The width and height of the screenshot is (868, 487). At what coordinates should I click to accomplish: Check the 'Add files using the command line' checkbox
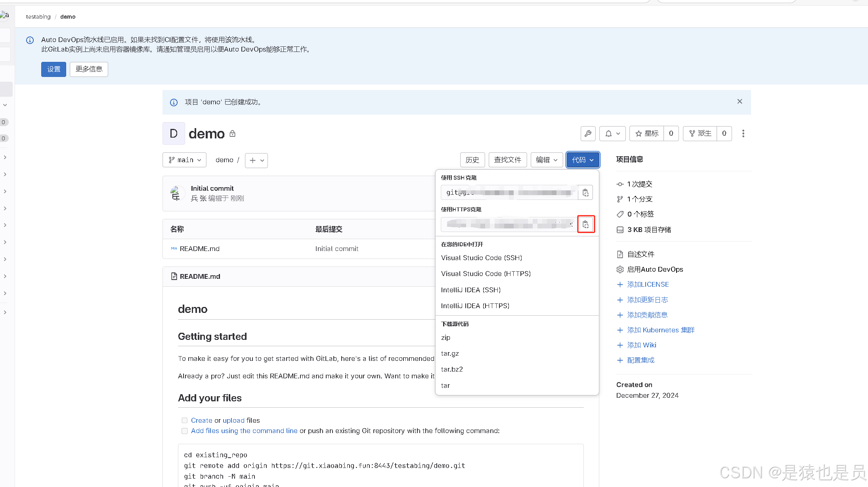point(184,431)
